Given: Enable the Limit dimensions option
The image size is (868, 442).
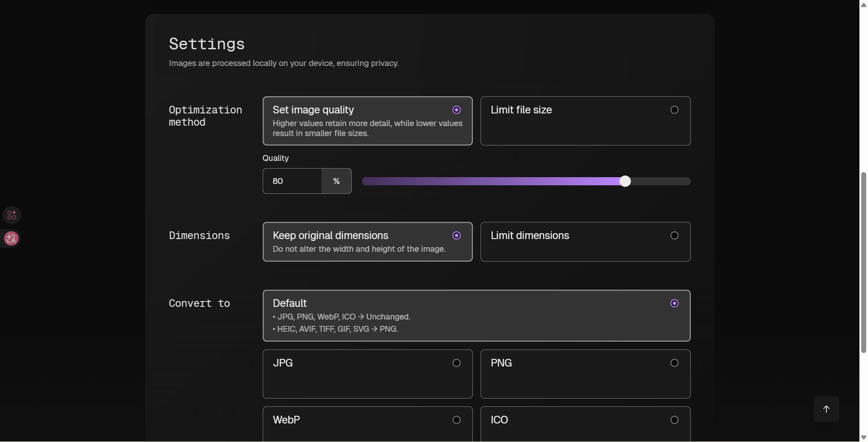Looking at the screenshot, I should [585, 242].
